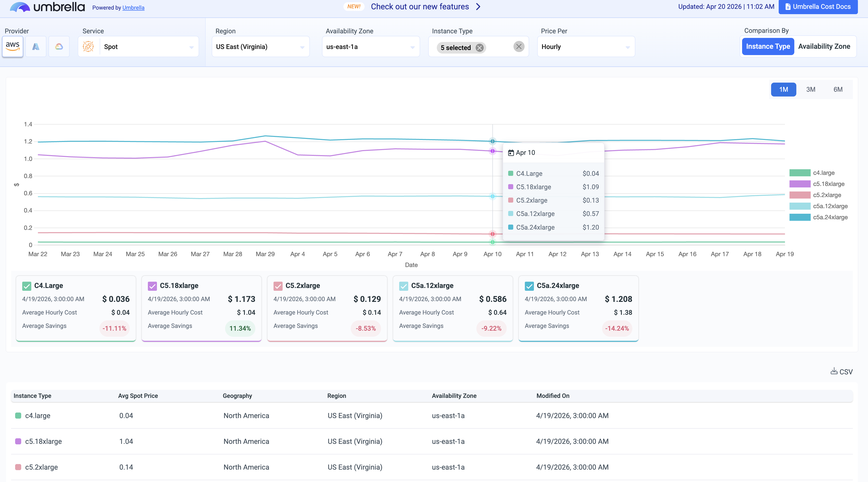Uncheck the C5.18xlarge checkbox

click(x=152, y=286)
